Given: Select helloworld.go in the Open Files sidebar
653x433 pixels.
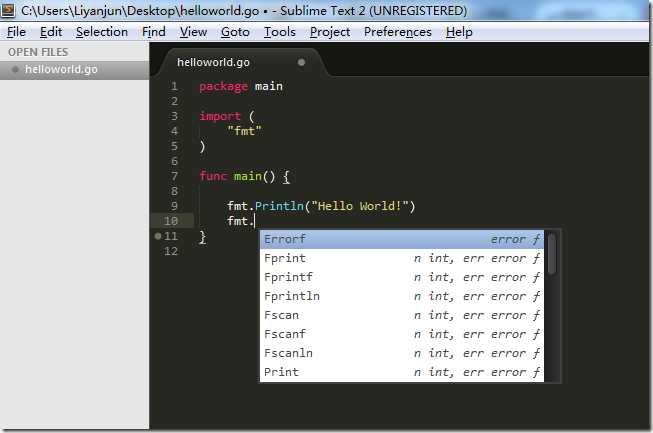Looking at the screenshot, I should pos(75,70).
